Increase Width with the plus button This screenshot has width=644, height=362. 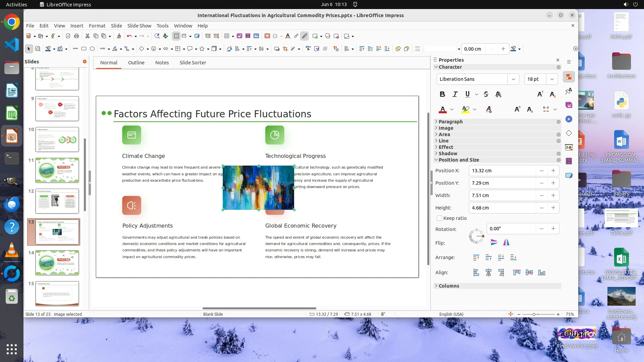coord(553,195)
